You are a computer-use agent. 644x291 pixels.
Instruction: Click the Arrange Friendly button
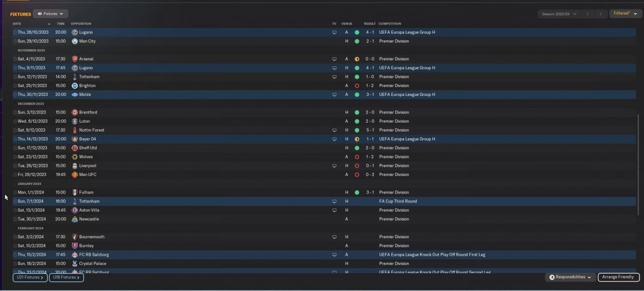618,277
